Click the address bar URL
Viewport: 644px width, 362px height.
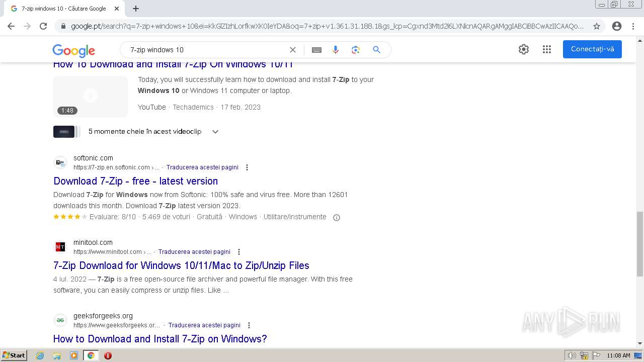click(x=327, y=26)
